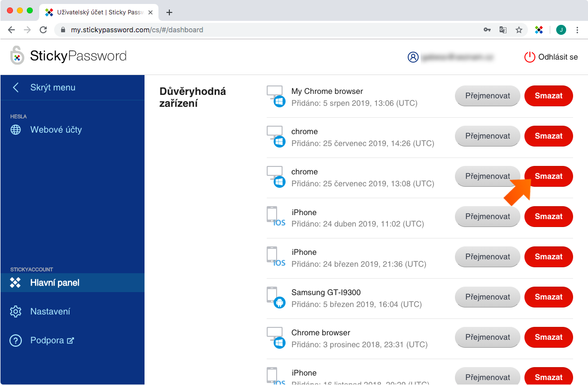
Task: Open a new browser tab
Action: click(169, 12)
